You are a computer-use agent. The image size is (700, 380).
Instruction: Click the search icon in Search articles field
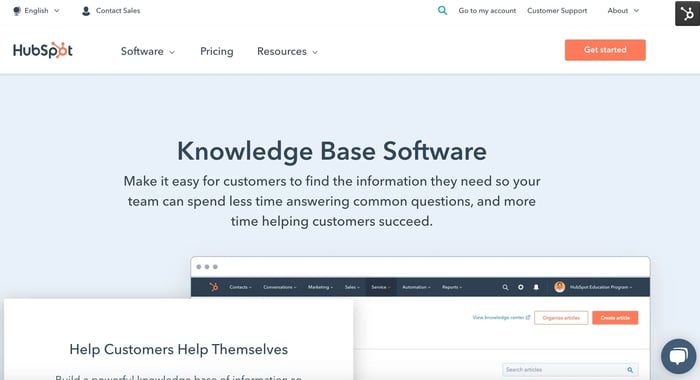(x=630, y=370)
